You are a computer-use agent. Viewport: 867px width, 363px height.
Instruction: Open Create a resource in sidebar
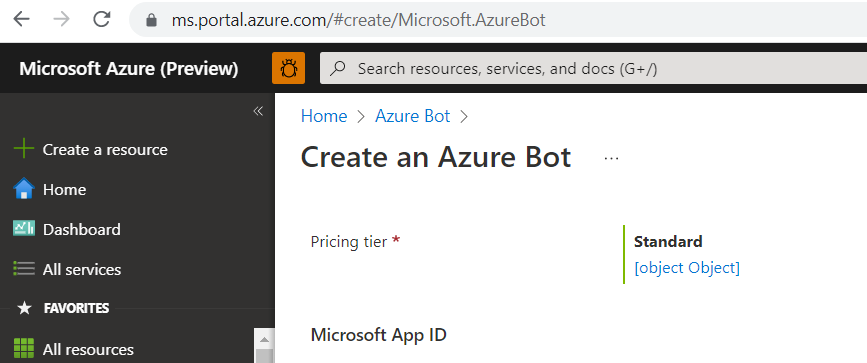pos(105,149)
